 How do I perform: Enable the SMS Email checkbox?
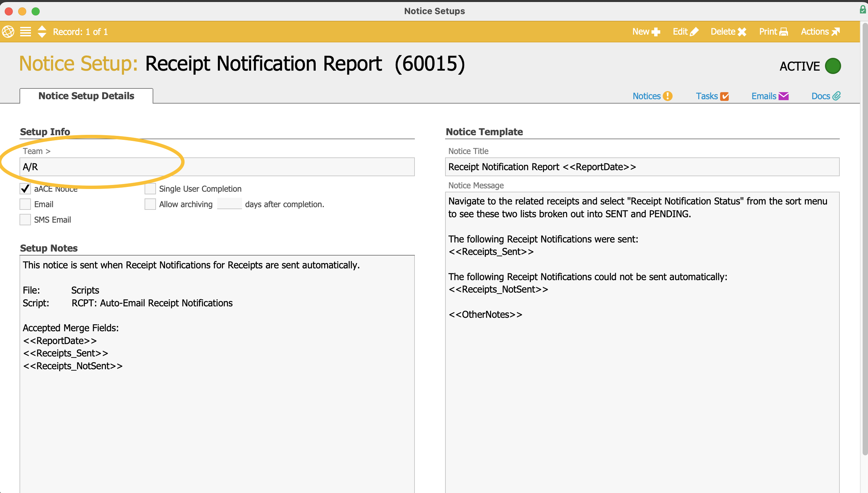[x=25, y=220]
